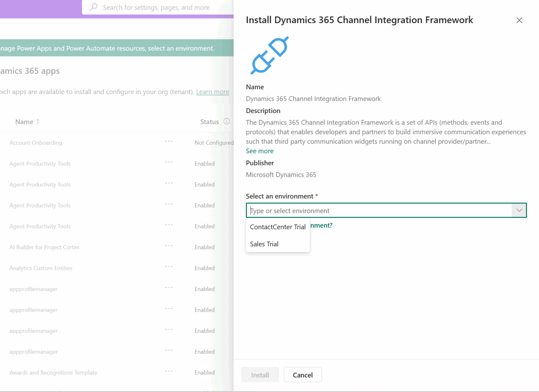Screen dimensions: 539x392
Task: Click Enabled status for AI Builder row
Action: 205,247
